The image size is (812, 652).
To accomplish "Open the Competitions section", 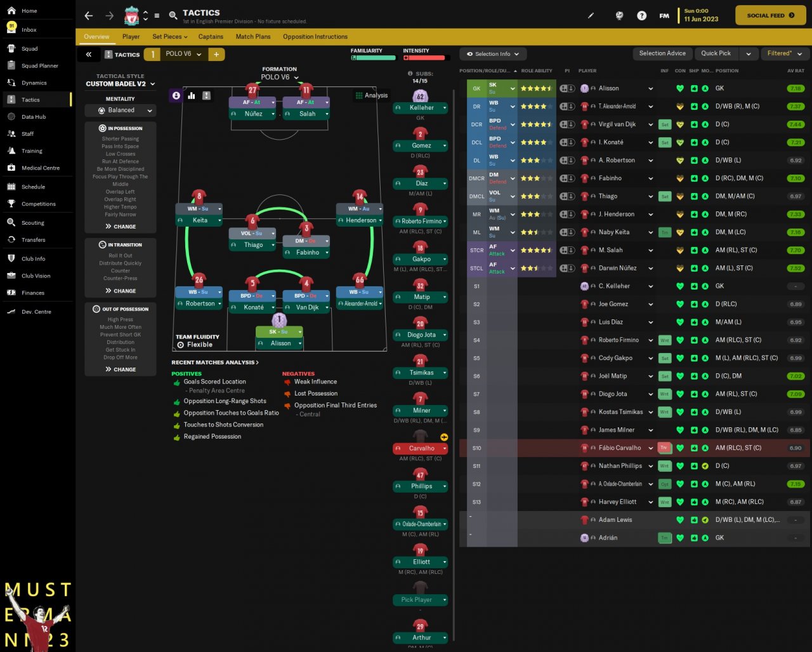I will click(38, 204).
